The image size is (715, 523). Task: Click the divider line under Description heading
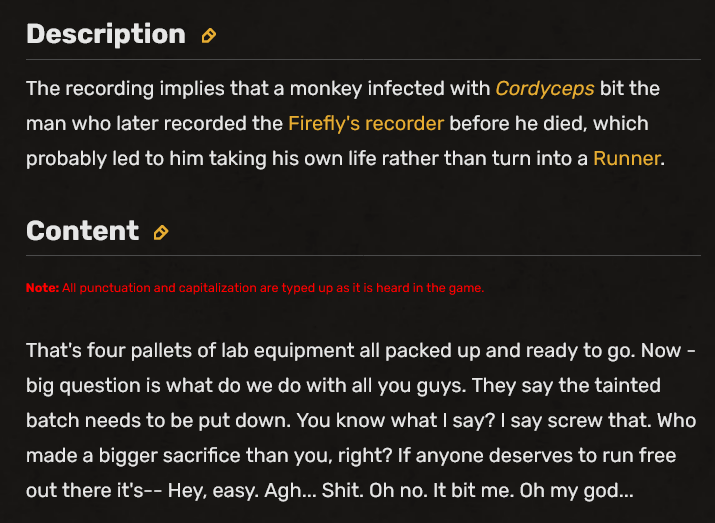[363, 59]
